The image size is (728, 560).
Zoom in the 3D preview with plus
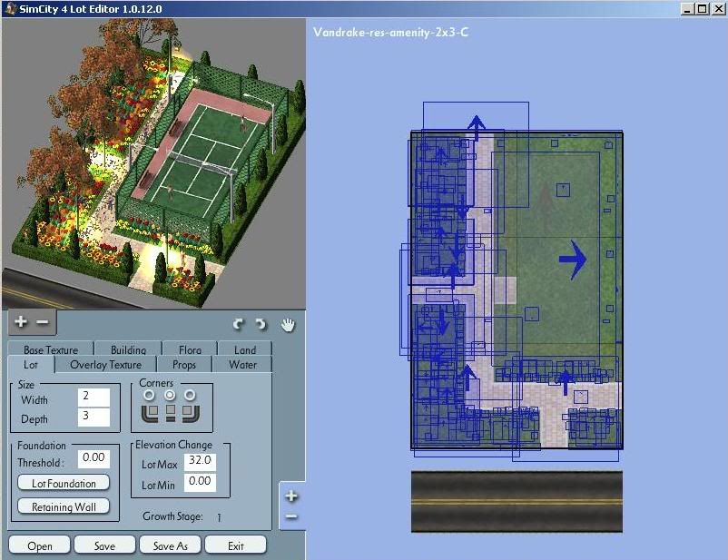[21, 321]
